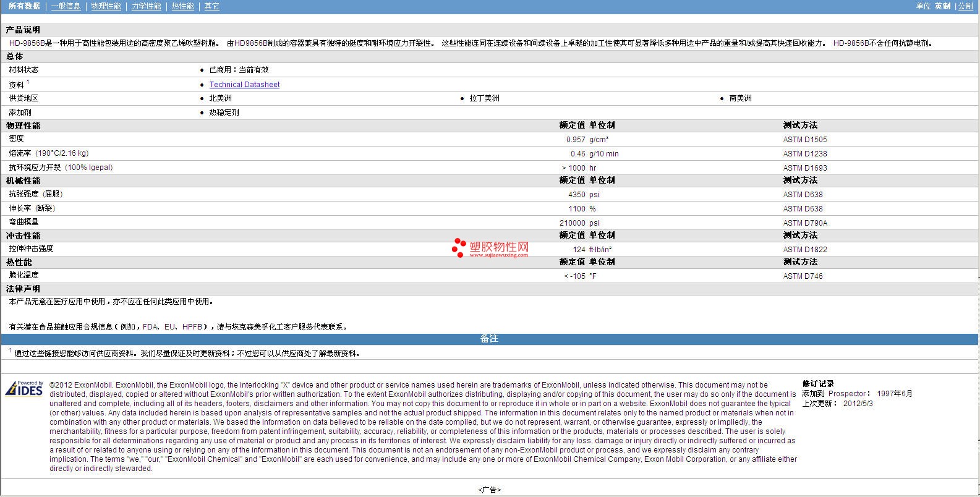
Task: Click the 北美洲 region entry
Action: click(220, 98)
